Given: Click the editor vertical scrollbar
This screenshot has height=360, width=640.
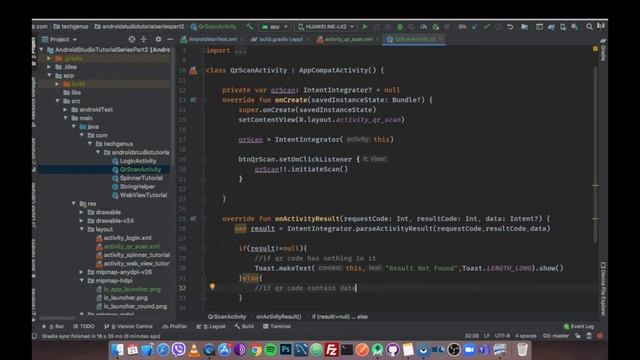Looking at the screenshot, I should (x=596, y=155).
